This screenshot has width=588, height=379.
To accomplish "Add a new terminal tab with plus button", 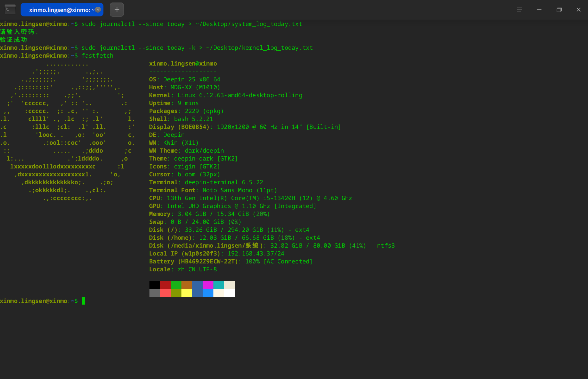I will coord(117,10).
